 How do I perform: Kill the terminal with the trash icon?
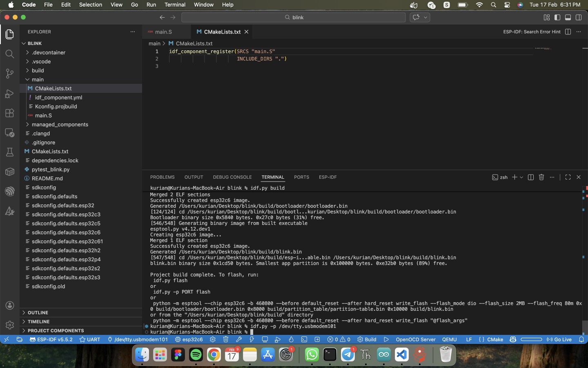click(x=541, y=177)
